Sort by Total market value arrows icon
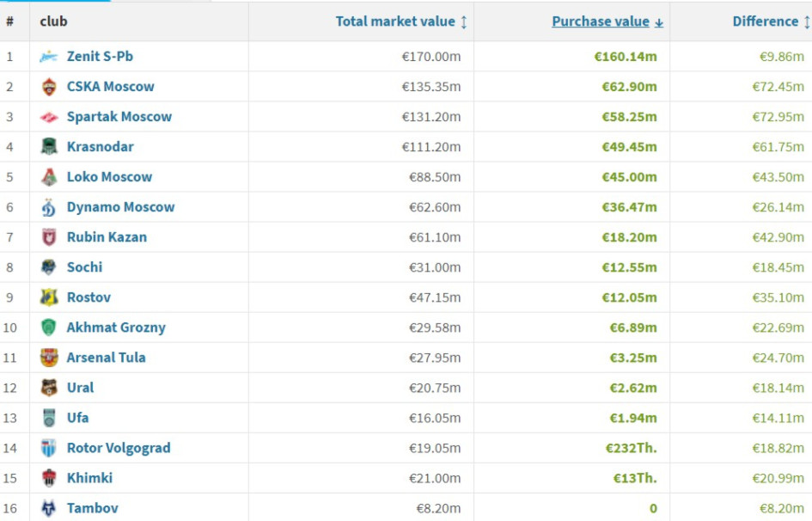The image size is (812, 521). pos(464,21)
